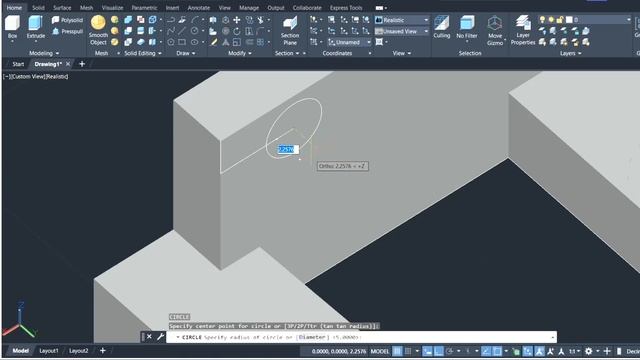
Task: Select the Extrude tool
Action: (x=36, y=27)
